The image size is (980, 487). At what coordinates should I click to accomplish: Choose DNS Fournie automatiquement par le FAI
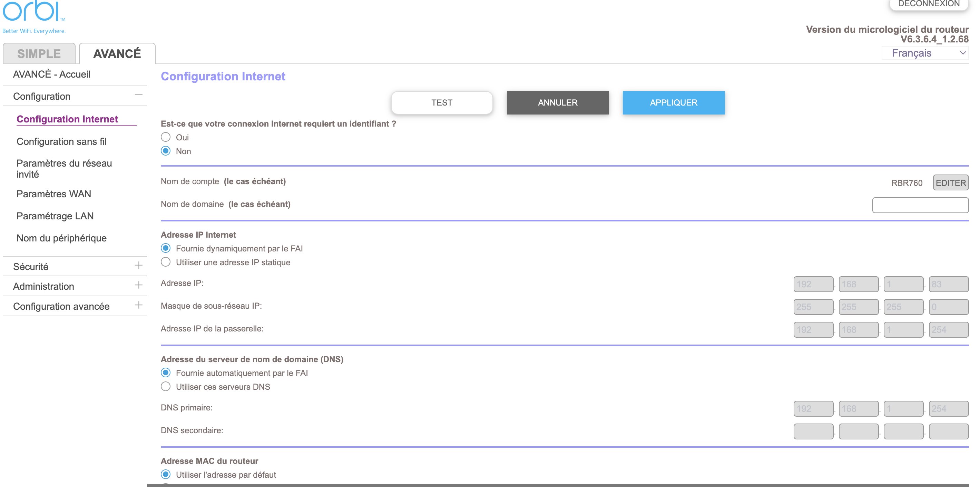tap(166, 372)
